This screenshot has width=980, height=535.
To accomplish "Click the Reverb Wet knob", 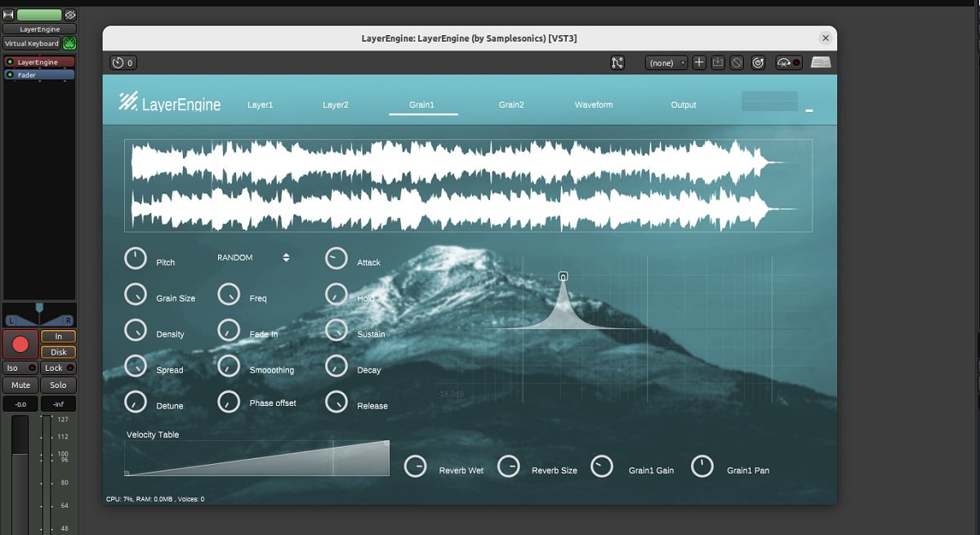I will coord(416,467).
